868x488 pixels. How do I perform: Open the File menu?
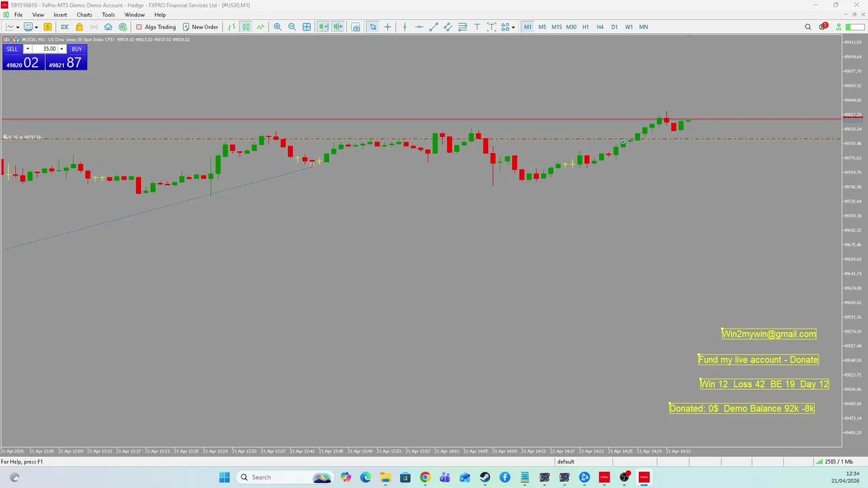[18, 15]
